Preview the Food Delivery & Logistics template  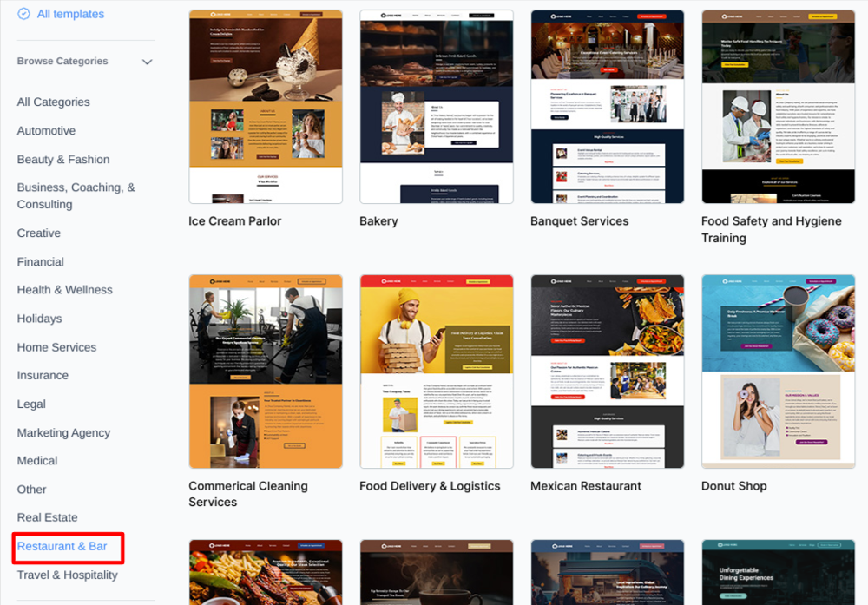(x=437, y=372)
